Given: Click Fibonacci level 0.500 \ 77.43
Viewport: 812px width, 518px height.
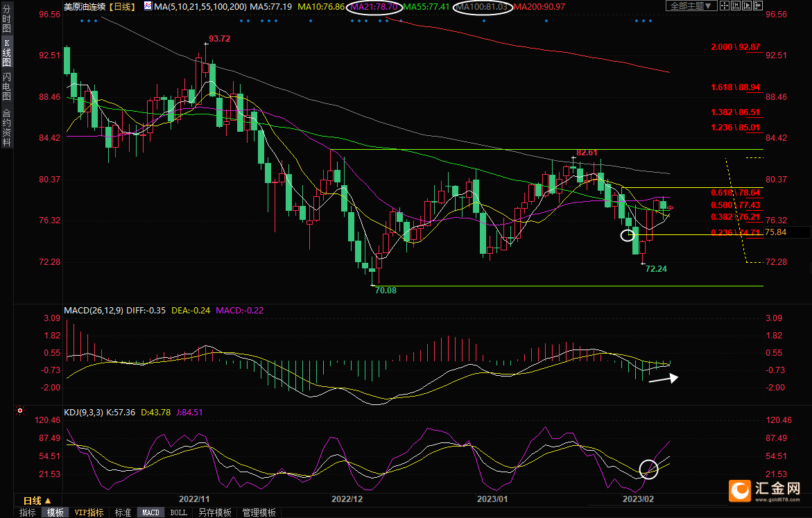Looking at the screenshot, I should [735, 205].
